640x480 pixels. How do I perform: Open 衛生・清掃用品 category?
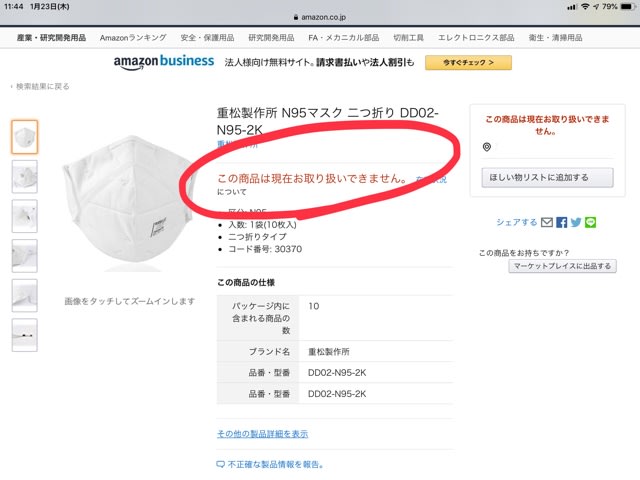(x=555, y=38)
